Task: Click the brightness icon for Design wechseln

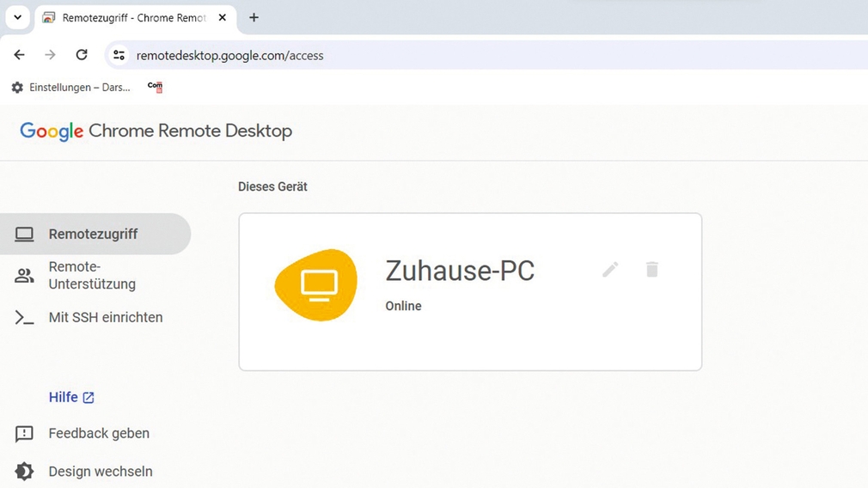Action: click(x=24, y=472)
